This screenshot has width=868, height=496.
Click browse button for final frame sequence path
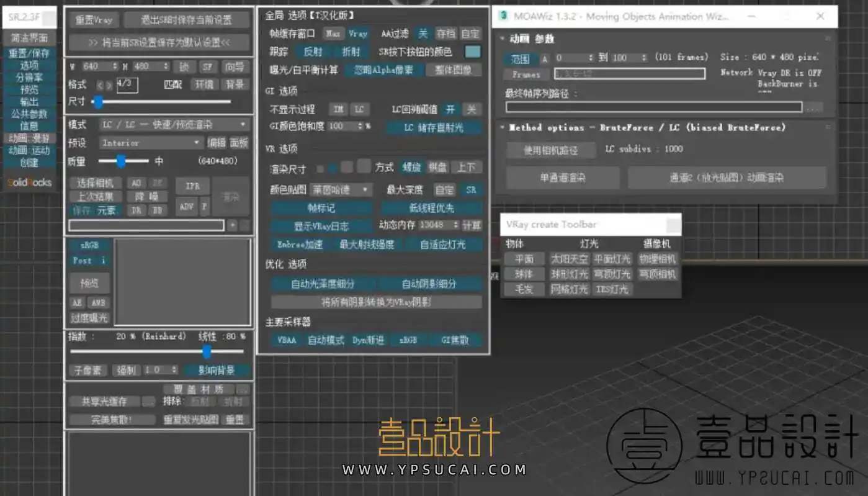(x=813, y=107)
